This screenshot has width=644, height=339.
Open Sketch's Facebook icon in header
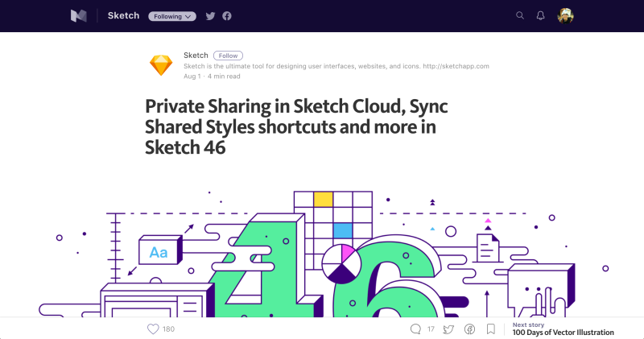point(227,16)
